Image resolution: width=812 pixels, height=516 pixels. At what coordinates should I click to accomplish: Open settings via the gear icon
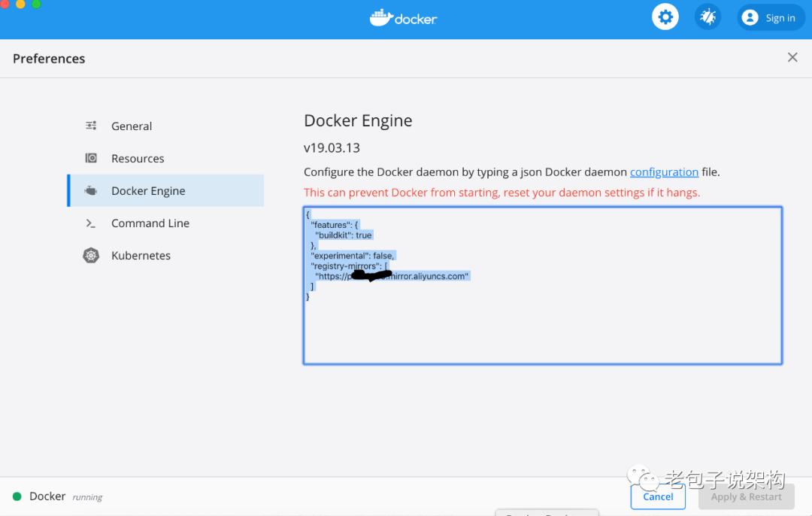tap(665, 17)
